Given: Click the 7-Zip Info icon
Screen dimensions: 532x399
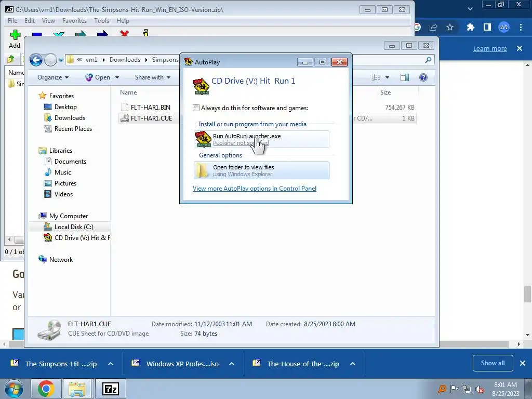Looking at the screenshot, I should coord(146,33).
